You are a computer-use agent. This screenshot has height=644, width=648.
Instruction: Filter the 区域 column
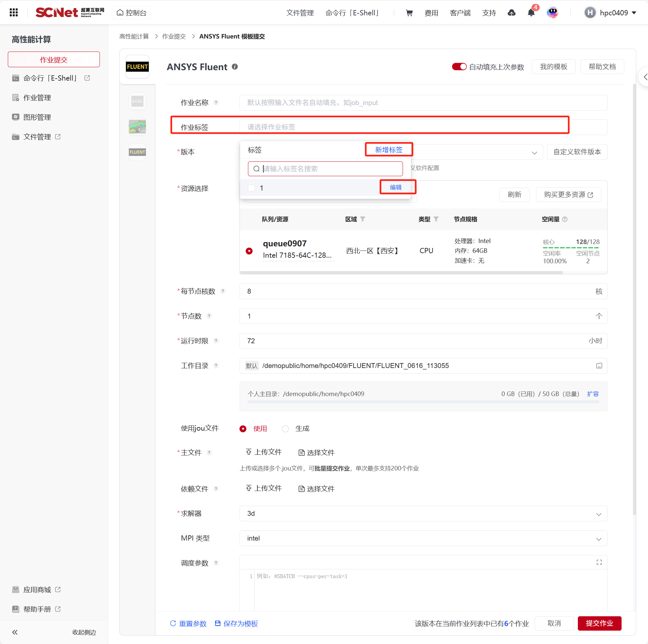tap(363, 219)
